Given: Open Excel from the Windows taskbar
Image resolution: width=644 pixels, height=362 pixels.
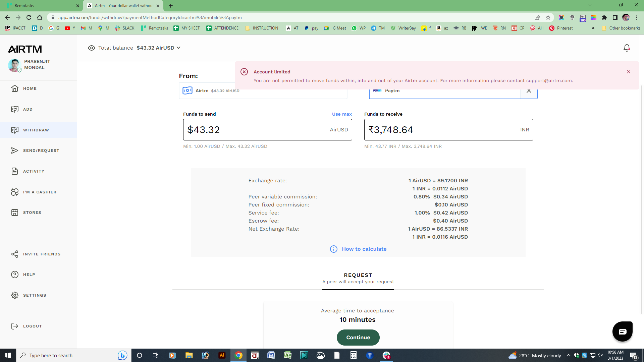Looking at the screenshot, I should coord(287,355).
